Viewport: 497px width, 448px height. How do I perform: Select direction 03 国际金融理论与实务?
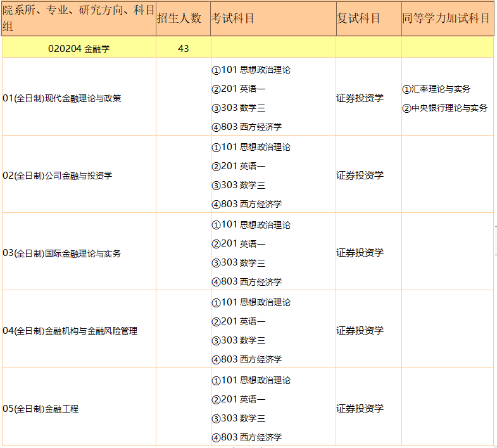pos(62,253)
